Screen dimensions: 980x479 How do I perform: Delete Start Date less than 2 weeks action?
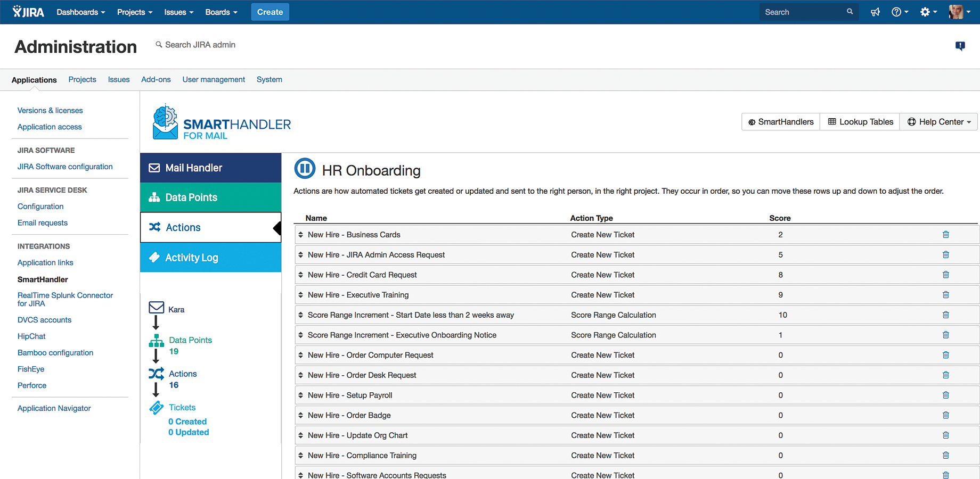coord(946,315)
